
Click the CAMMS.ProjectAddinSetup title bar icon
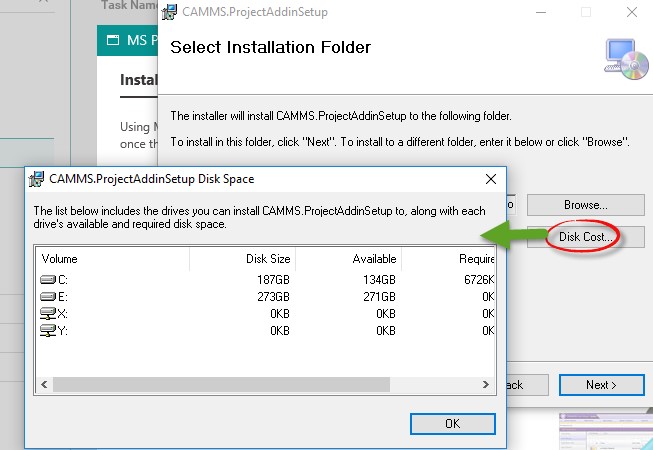[x=169, y=12]
